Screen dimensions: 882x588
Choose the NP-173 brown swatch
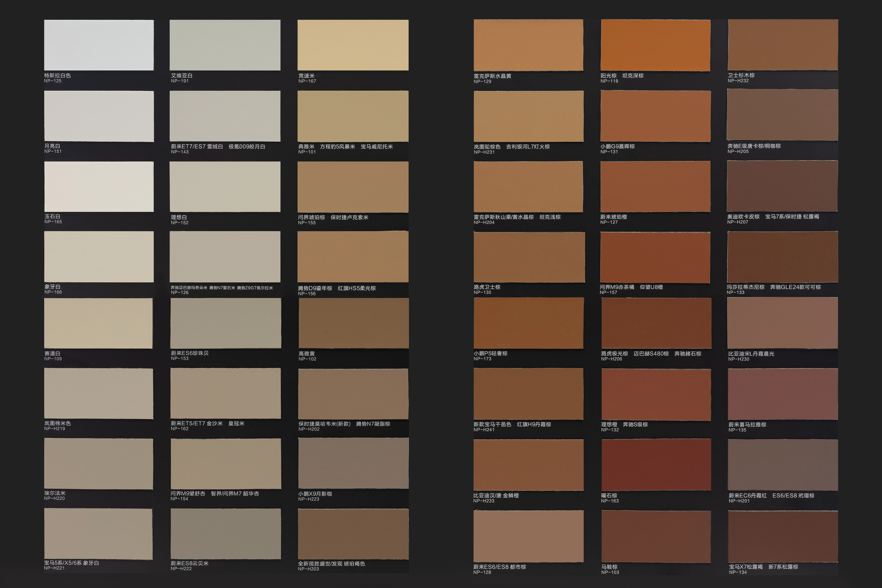click(x=529, y=323)
